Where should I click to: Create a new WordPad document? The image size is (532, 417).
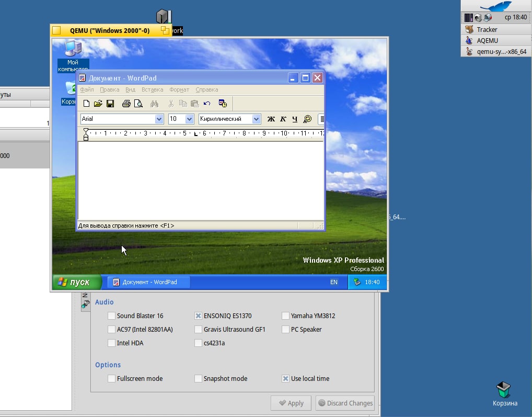click(x=86, y=104)
